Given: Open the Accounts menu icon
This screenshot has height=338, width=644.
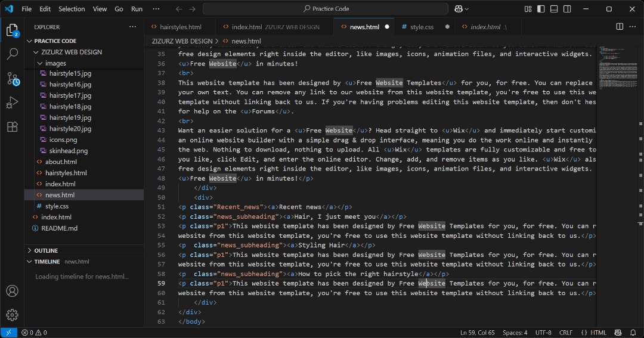Looking at the screenshot, I should tap(13, 291).
